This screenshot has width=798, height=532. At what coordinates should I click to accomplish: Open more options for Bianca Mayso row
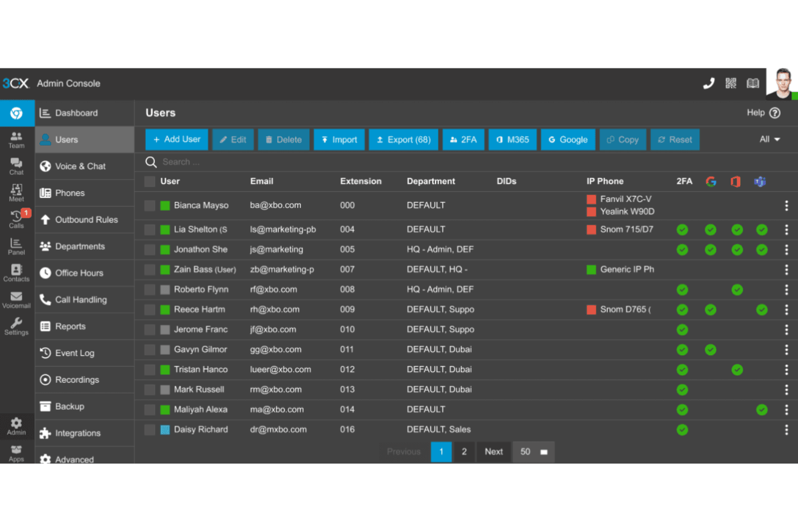pos(786,205)
